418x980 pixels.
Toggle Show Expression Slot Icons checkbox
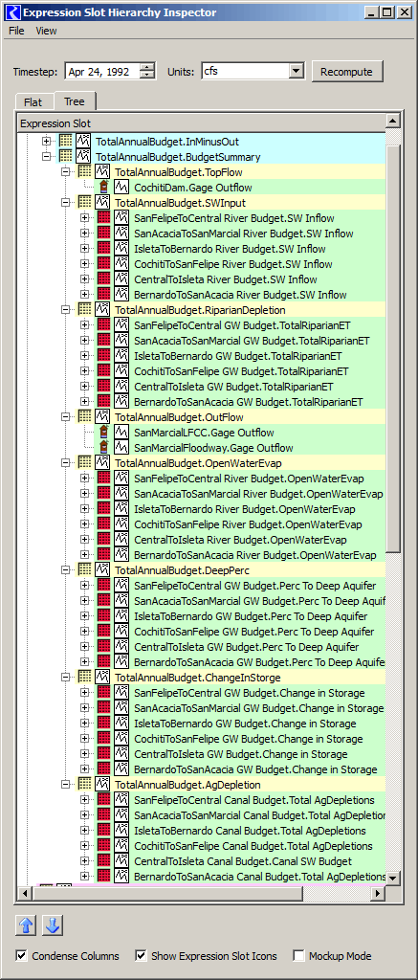point(142,956)
